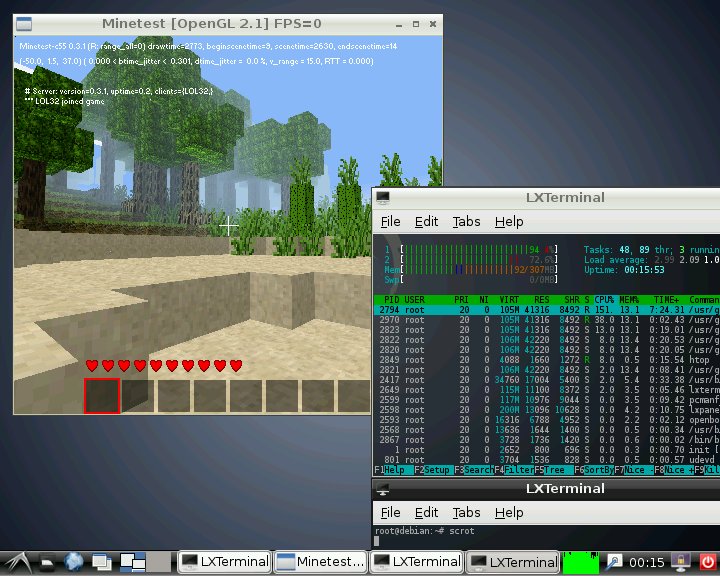Open Help menu in scrot LXTerminal

509,513
